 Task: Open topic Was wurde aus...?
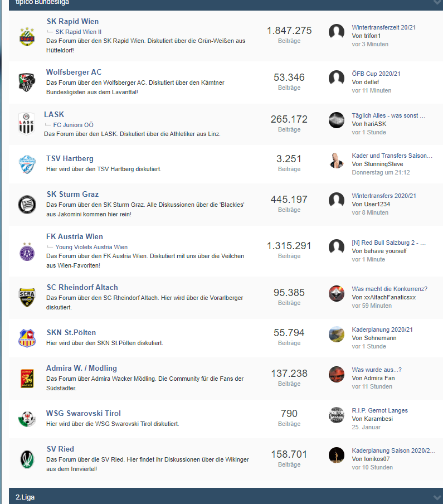coord(377,370)
